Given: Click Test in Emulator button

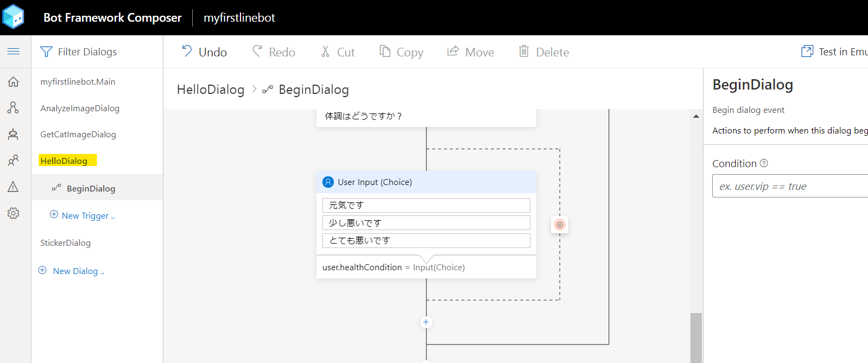Looking at the screenshot, I should (835, 52).
